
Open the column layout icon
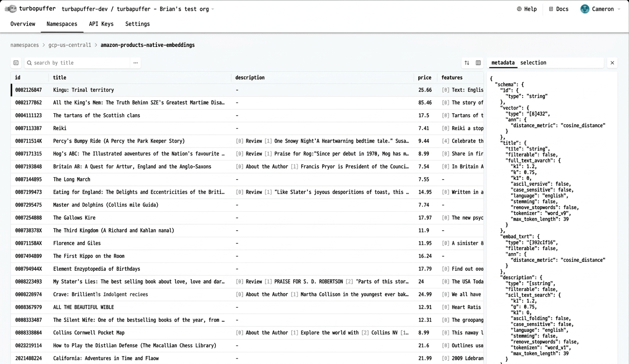[478, 63]
